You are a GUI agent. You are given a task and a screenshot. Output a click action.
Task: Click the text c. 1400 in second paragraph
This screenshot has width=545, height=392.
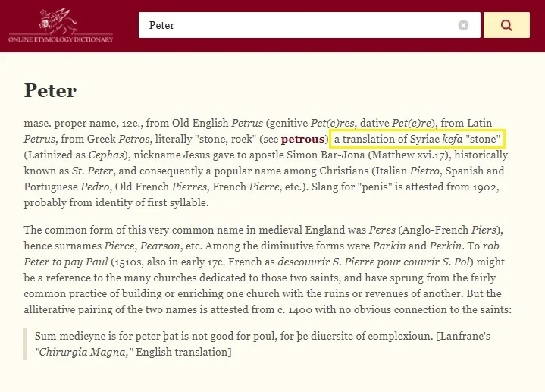pos(295,309)
